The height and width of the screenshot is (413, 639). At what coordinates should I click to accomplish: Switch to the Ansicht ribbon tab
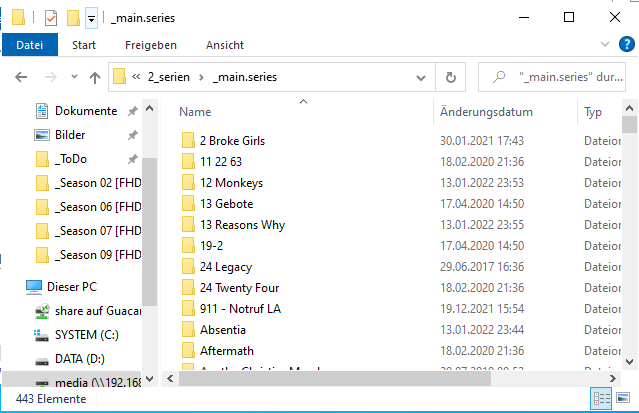(x=225, y=45)
